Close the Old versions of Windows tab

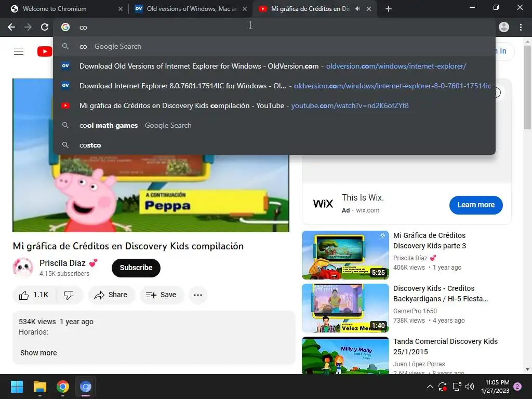pos(245,9)
